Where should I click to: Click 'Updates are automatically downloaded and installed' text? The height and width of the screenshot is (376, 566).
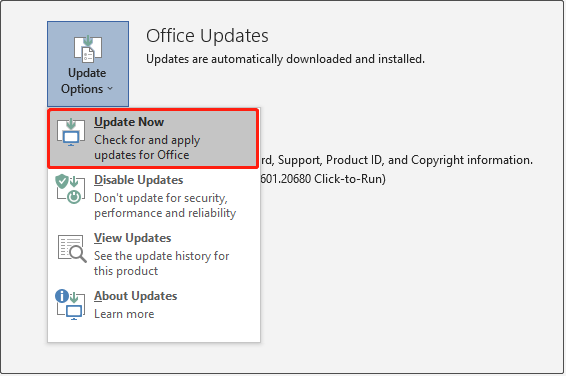[285, 59]
